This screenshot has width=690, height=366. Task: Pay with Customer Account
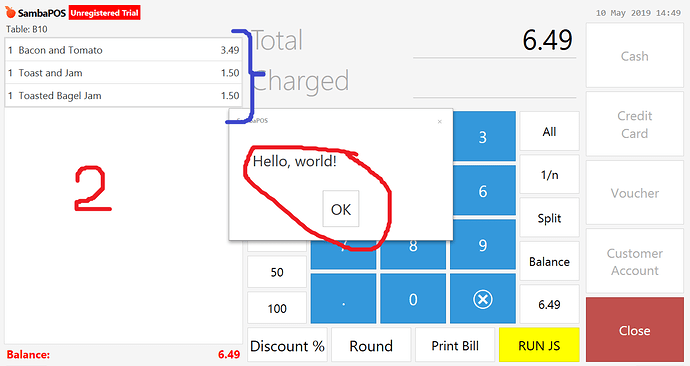point(635,261)
